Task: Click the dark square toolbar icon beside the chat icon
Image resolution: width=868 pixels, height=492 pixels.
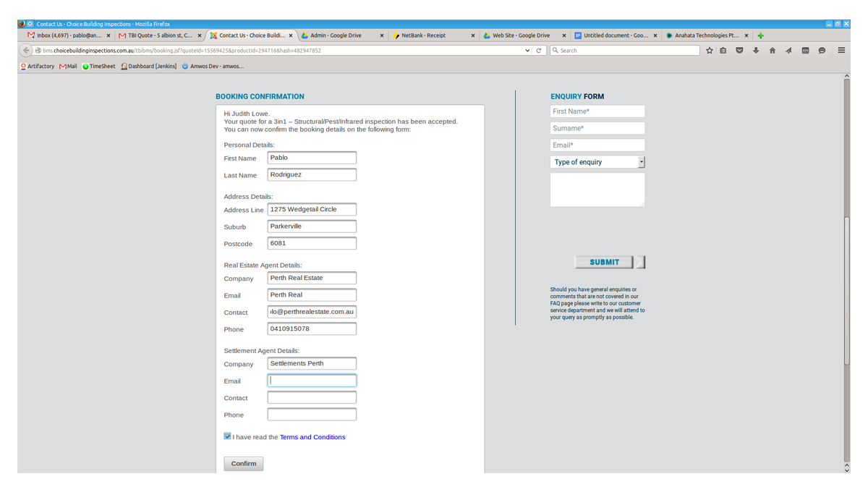Action: (805, 51)
